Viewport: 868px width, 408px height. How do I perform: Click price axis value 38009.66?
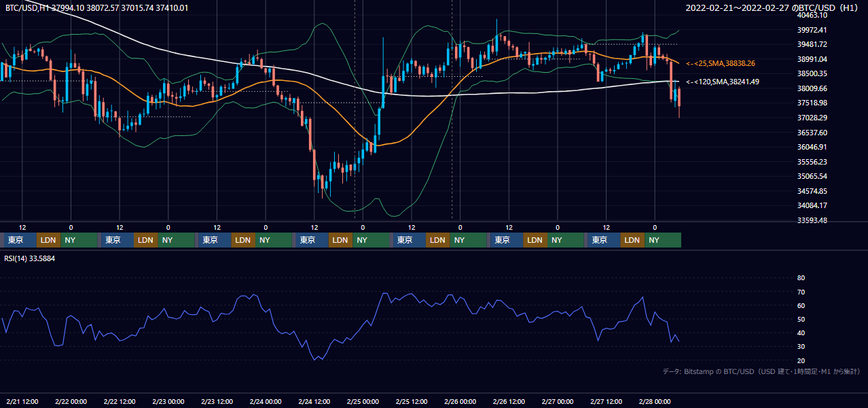click(812, 88)
